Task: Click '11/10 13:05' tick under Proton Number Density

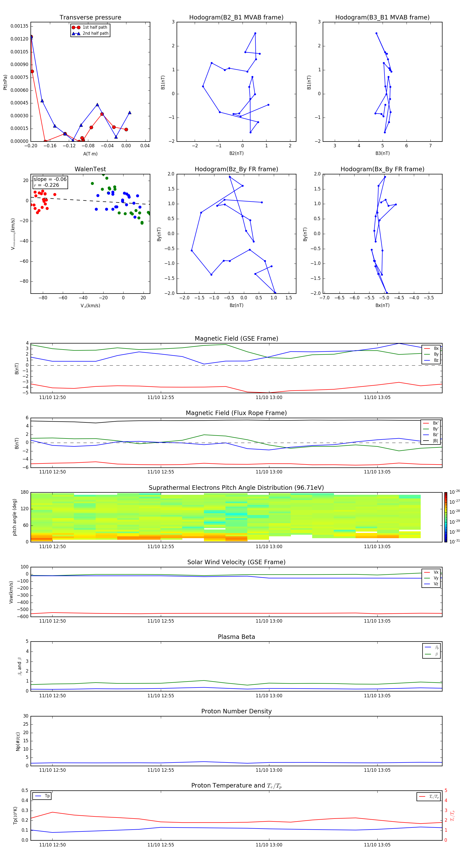Action: coord(377,770)
